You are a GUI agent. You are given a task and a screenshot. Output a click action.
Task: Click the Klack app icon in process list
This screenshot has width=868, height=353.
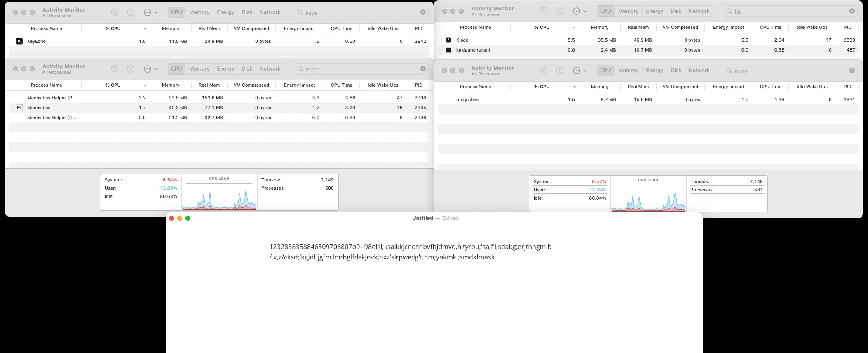click(x=448, y=40)
